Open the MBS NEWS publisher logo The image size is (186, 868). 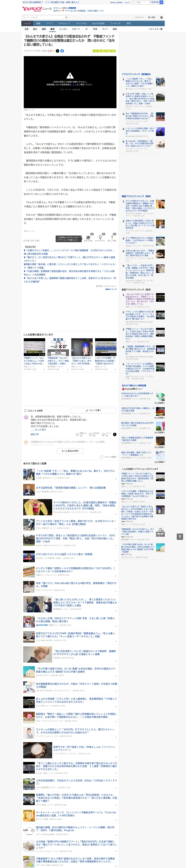(x=104, y=51)
